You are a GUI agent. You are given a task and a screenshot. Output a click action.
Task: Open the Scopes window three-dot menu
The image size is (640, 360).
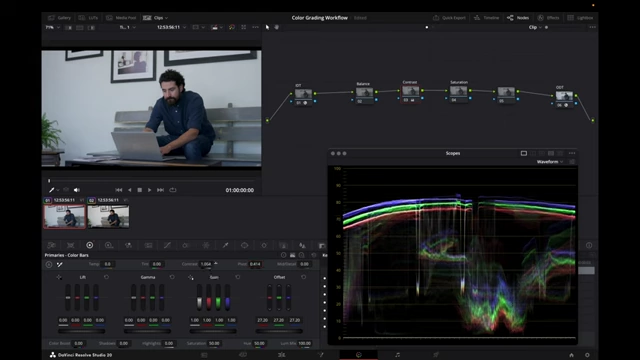coord(572,153)
